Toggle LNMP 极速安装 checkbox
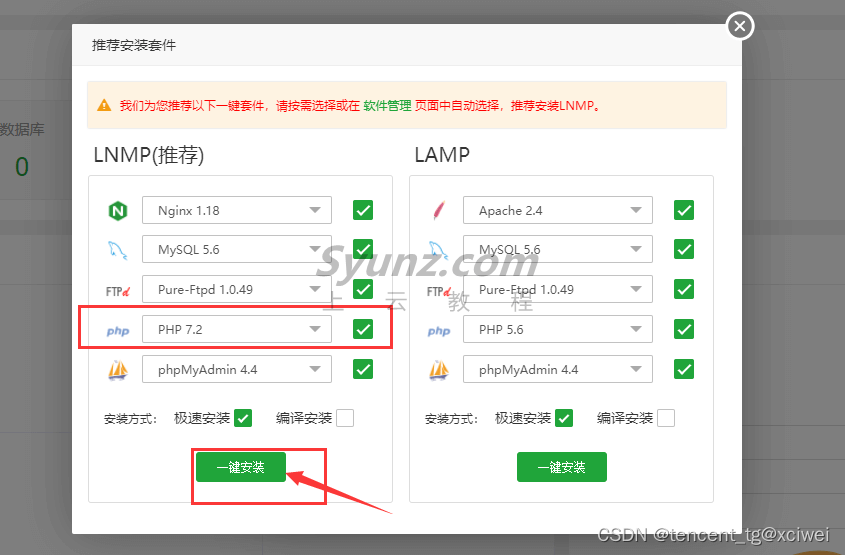Screen dimensions: 845x555 pyautogui.click(x=243, y=418)
